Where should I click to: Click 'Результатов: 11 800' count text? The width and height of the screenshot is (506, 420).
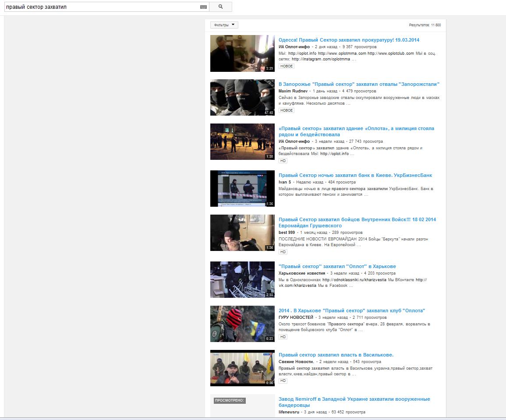pos(425,25)
